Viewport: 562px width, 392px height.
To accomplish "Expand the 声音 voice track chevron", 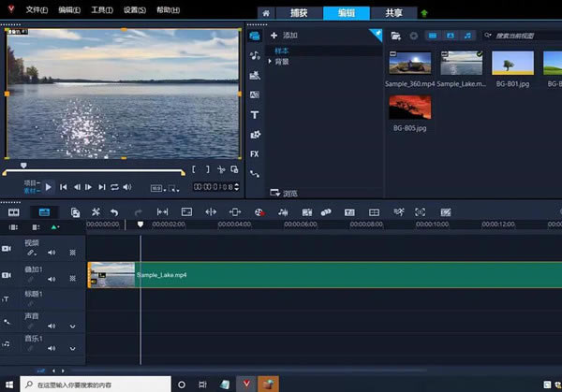I will [73, 327].
